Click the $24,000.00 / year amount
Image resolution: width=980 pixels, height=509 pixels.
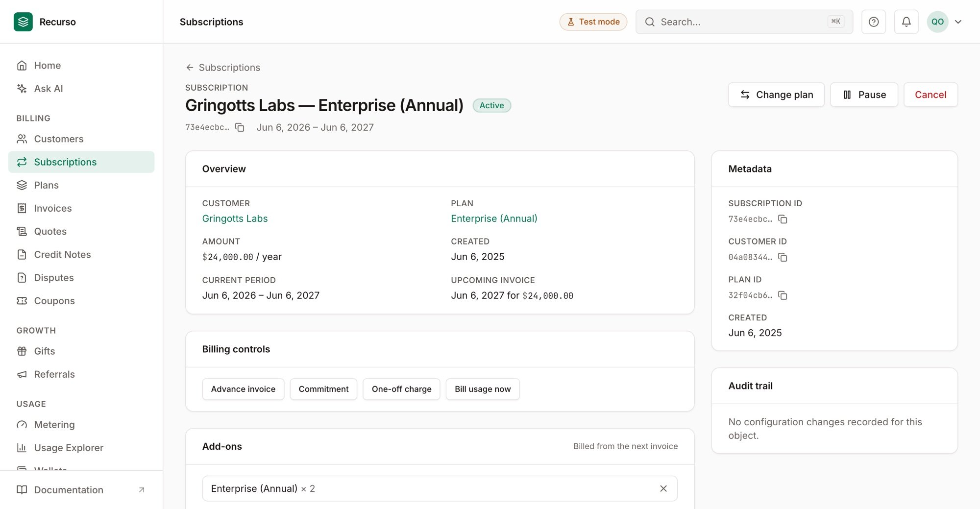242,257
